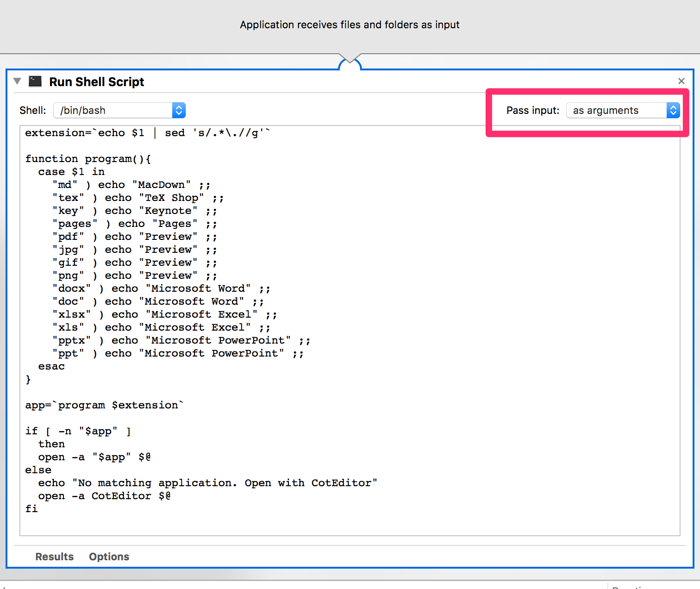Click the "png" Preview line
Viewport: 700px width, 589px height.
(x=135, y=276)
